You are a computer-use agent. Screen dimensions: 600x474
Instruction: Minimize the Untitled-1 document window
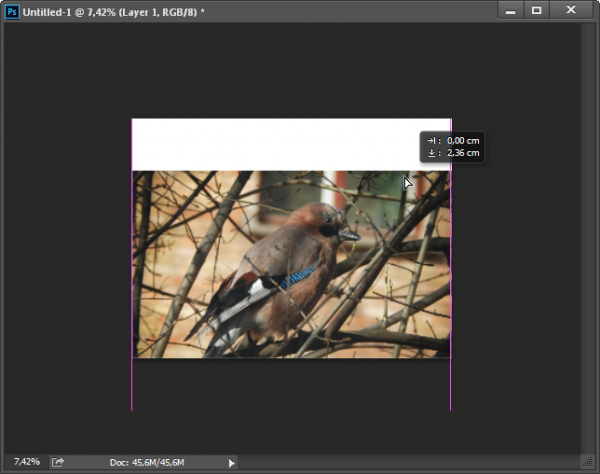coord(511,10)
